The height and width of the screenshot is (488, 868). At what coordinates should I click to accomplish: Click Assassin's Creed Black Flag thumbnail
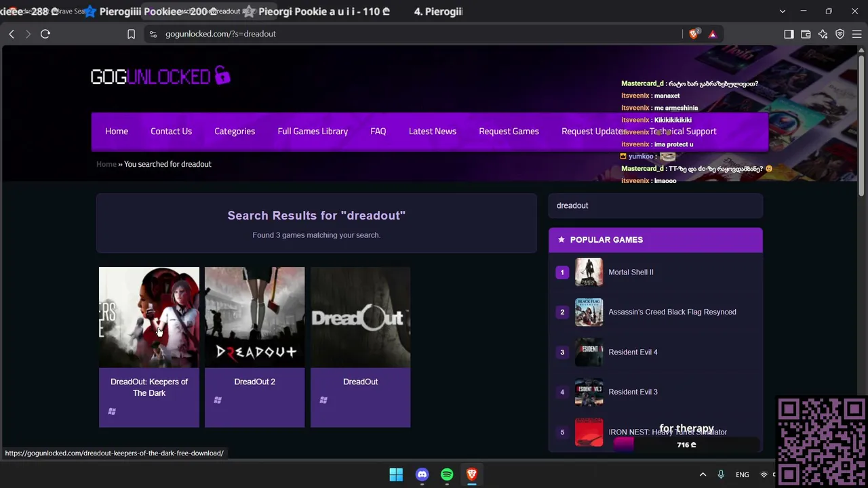(589, 312)
